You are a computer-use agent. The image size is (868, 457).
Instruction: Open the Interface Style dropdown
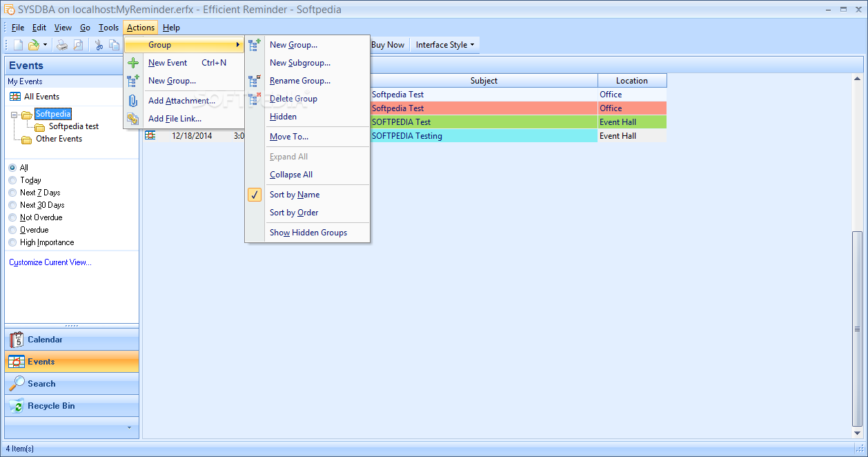click(445, 45)
